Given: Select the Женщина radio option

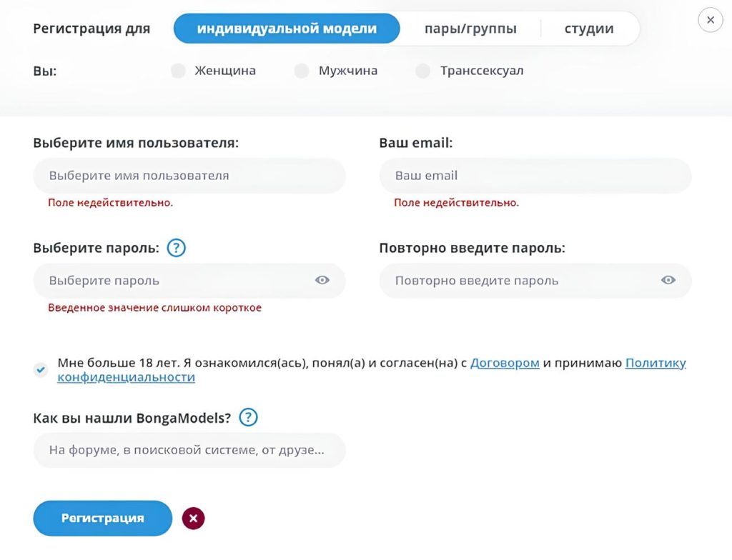Looking at the screenshot, I should 179,71.
